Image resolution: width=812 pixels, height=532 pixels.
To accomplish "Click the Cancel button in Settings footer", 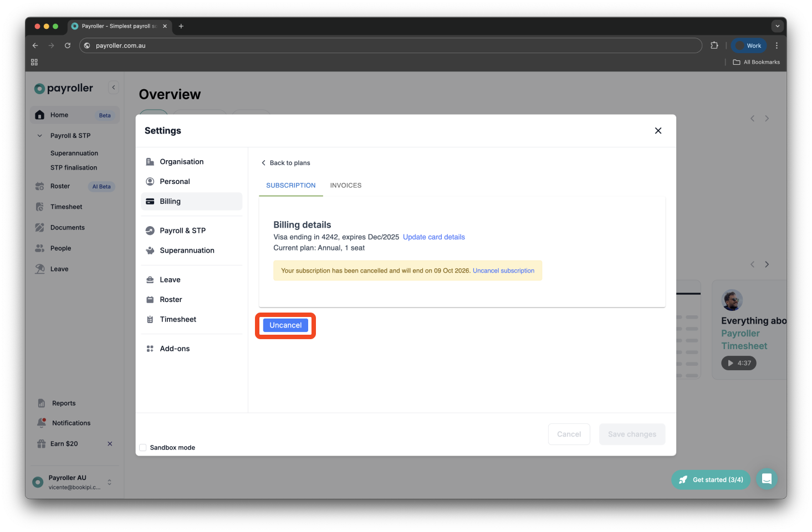I will point(569,434).
